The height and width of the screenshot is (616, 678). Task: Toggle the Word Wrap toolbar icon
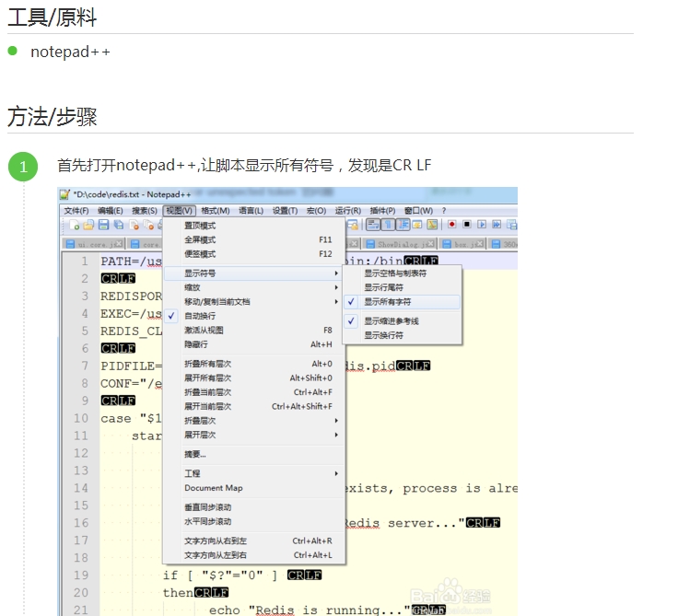pos(373,225)
